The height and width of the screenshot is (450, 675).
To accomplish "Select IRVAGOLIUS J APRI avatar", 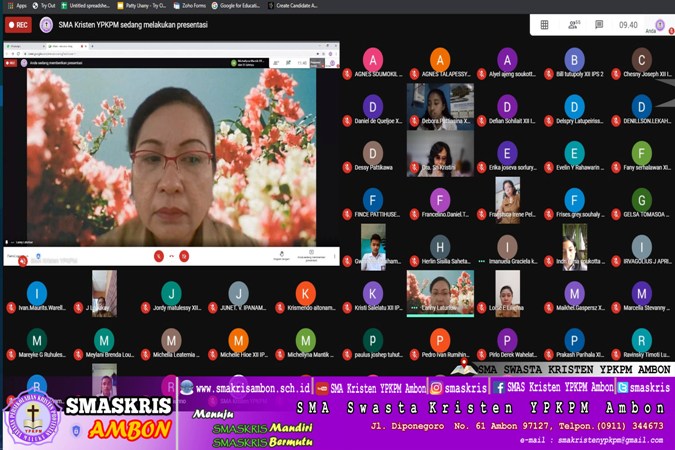I will pyautogui.click(x=641, y=247).
